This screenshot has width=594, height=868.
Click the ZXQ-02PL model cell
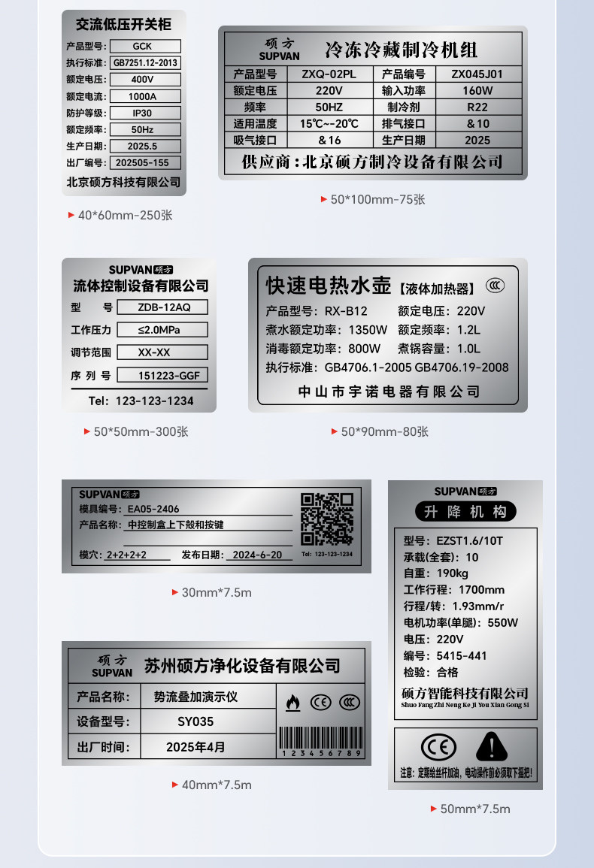click(329, 74)
